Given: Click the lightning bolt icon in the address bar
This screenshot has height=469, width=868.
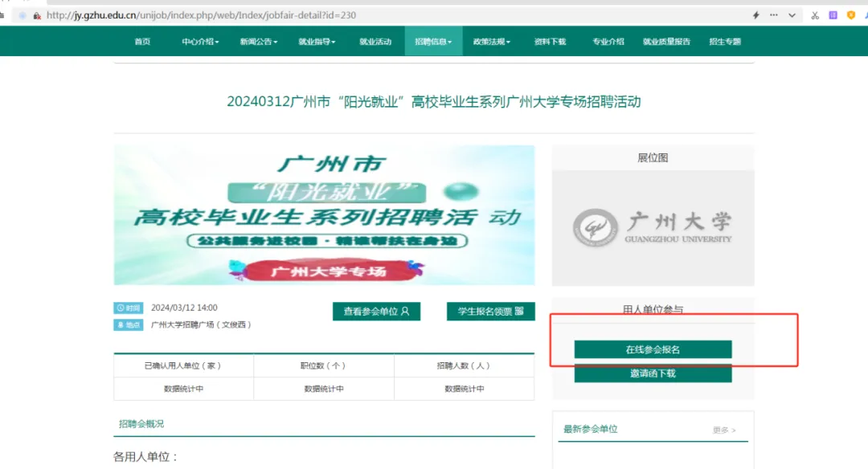Looking at the screenshot, I should [756, 15].
